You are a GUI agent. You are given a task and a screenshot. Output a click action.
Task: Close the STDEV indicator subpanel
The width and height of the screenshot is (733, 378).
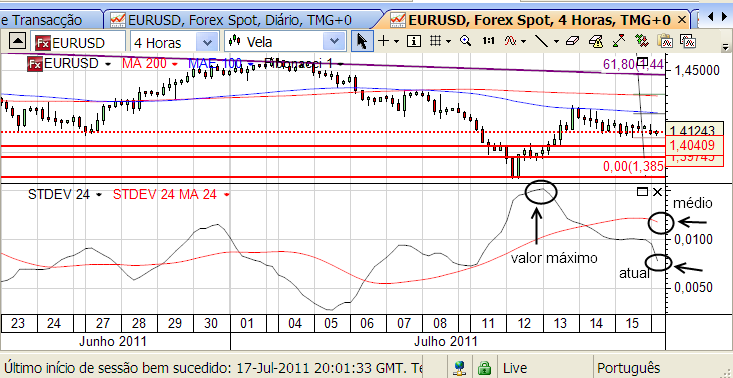pyautogui.click(x=657, y=192)
